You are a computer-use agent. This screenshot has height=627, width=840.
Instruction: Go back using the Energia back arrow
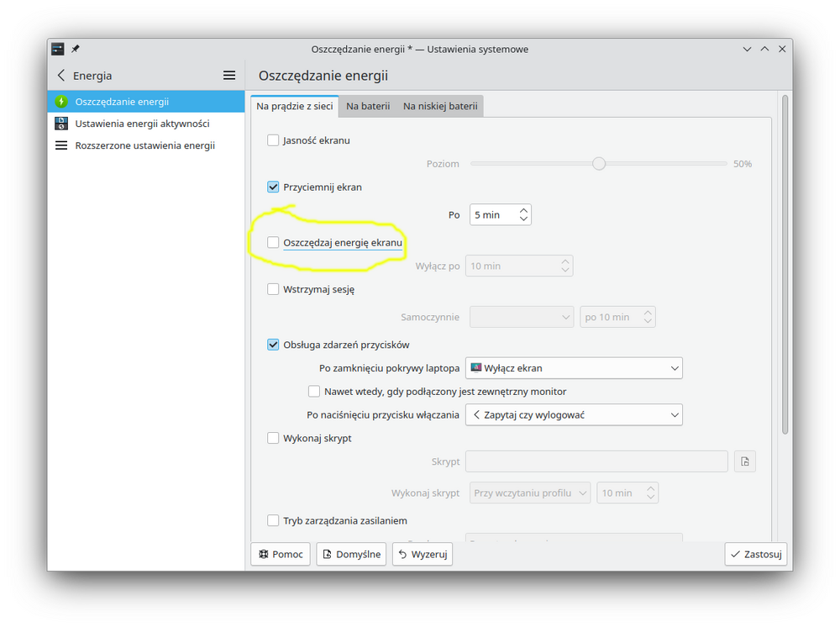pyautogui.click(x=61, y=76)
